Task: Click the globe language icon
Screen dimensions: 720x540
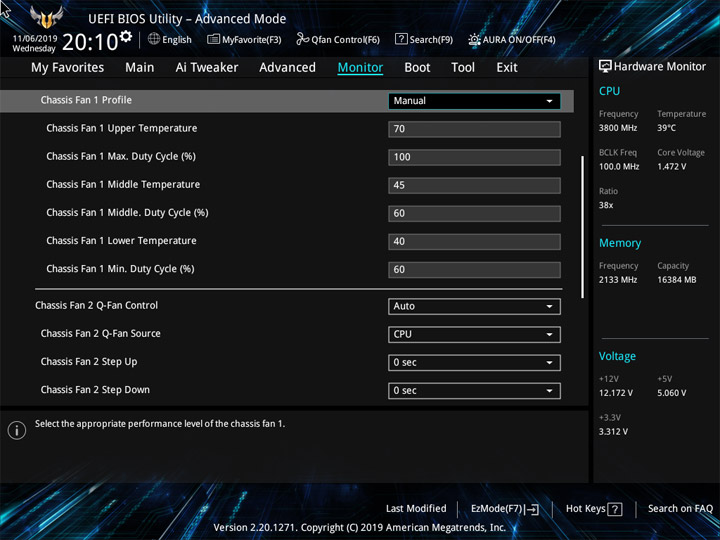Action: (x=154, y=39)
